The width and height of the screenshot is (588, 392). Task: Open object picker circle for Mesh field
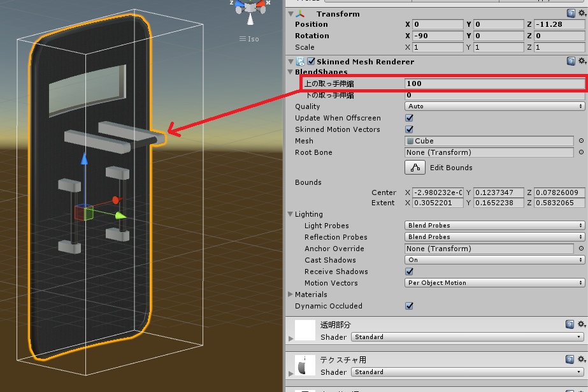pyautogui.click(x=581, y=141)
